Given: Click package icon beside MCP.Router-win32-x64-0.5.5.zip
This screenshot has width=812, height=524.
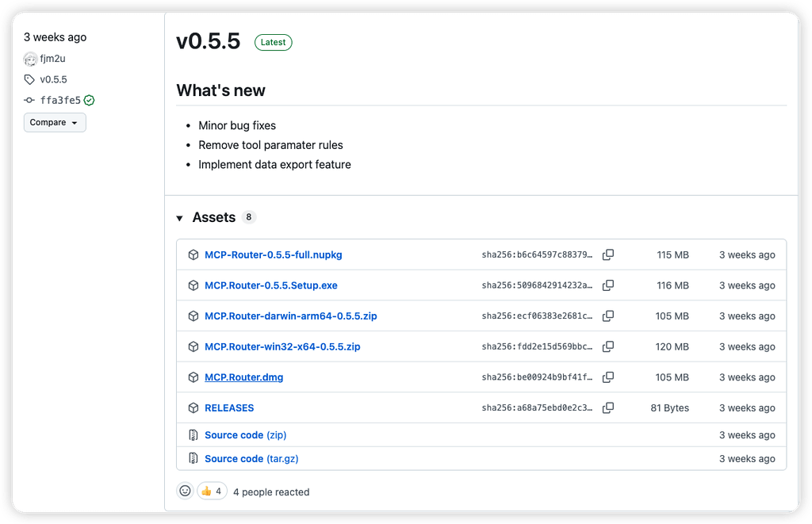Looking at the screenshot, I should [193, 346].
